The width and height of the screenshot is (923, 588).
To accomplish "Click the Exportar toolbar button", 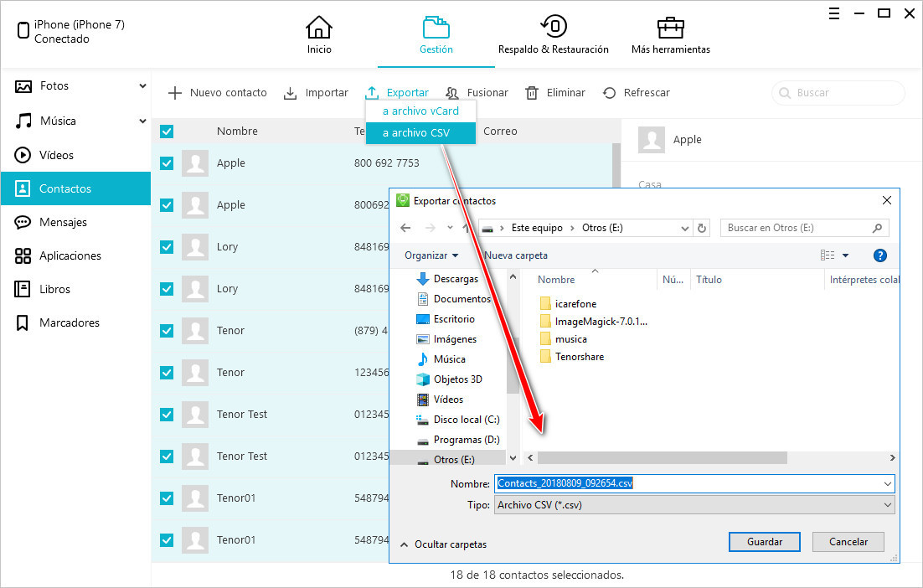I will (397, 93).
